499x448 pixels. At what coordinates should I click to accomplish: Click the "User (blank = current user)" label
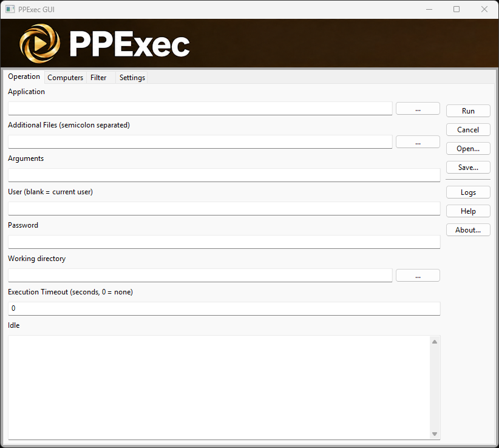pyautogui.click(x=50, y=192)
